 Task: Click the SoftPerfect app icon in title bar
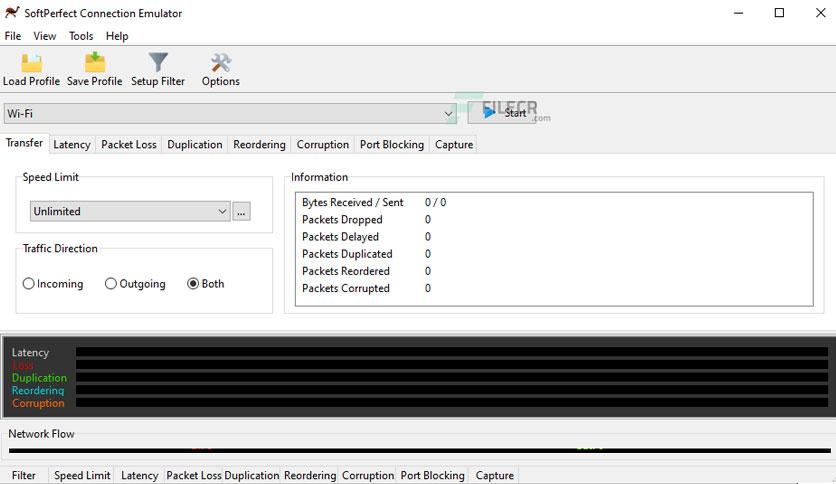[12, 13]
